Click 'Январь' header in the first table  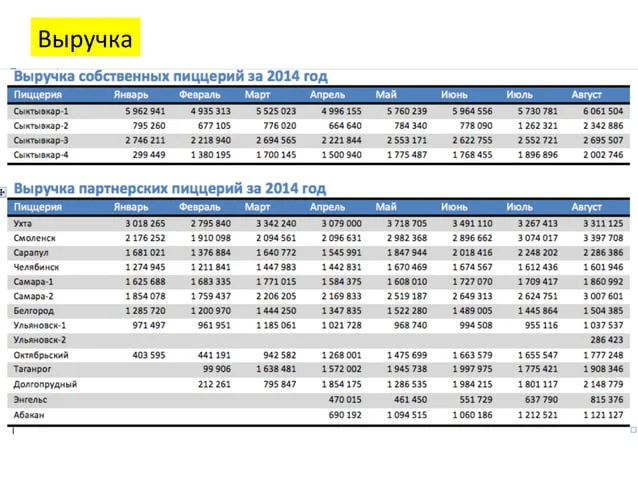click(x=131, y=95)
